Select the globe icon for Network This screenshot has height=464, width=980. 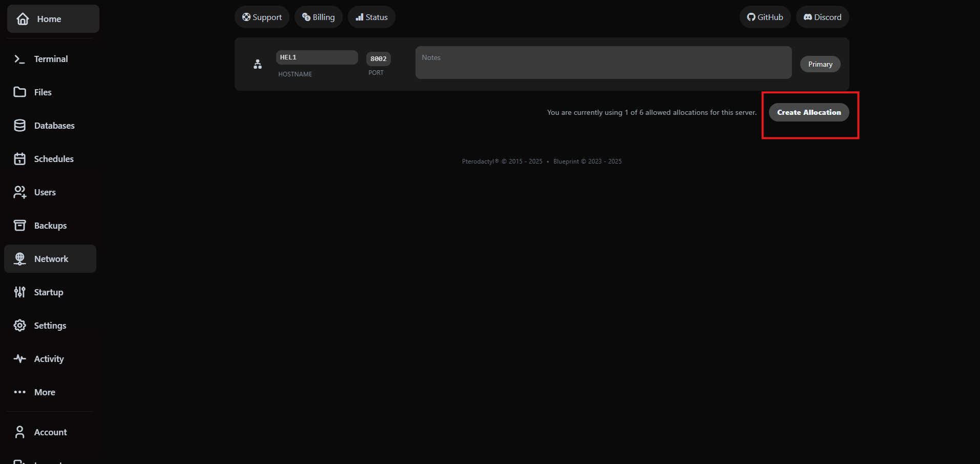coord(19,258)
